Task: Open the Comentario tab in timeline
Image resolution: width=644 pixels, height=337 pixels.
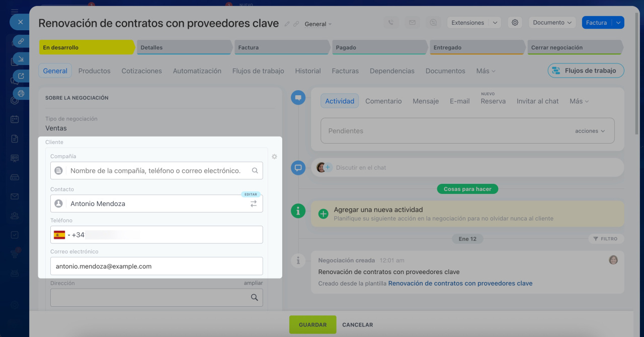Action: pos(383,101)
